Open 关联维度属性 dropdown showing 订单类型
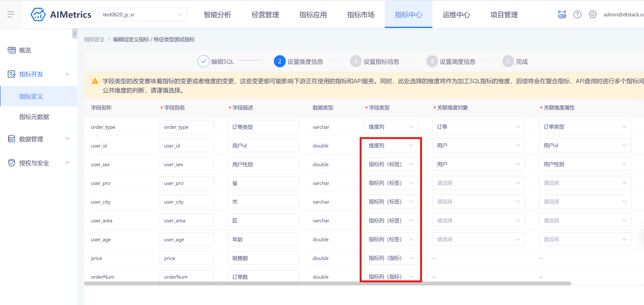The width and height of the screenshot is (644, 305). (x=585, y=127)
